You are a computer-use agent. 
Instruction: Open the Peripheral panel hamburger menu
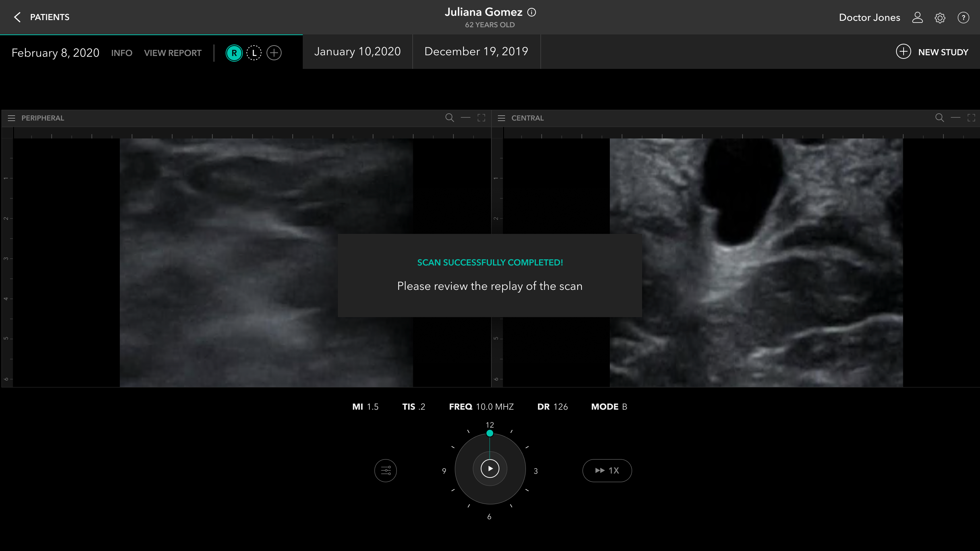tap(11, 118)
